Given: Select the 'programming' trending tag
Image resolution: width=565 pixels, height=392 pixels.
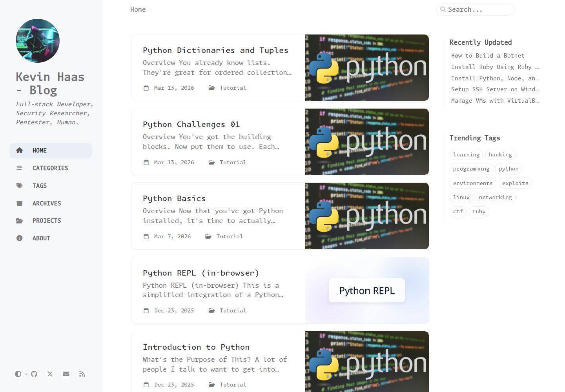Looking at the screenshot, I should (471, 169).
